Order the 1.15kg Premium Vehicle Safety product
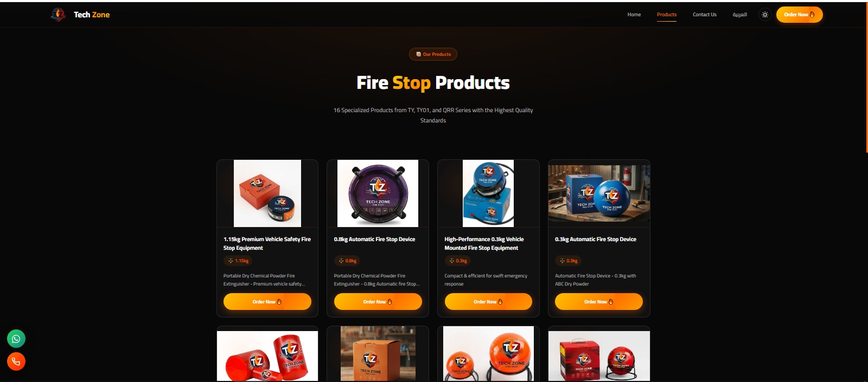Screen dimensions: 868x382 pos(267,302)
